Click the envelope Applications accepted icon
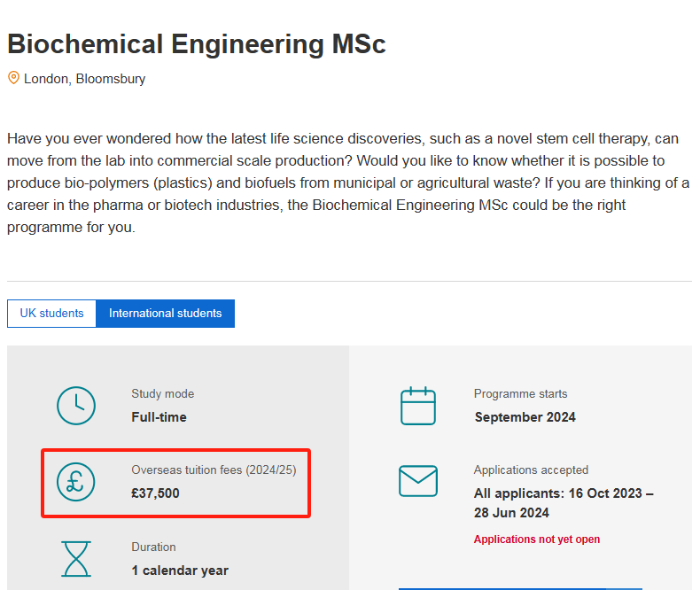Image resolution: width=700 pixels, height=590 pixels. pyautogui.click(x=418, y=481)
